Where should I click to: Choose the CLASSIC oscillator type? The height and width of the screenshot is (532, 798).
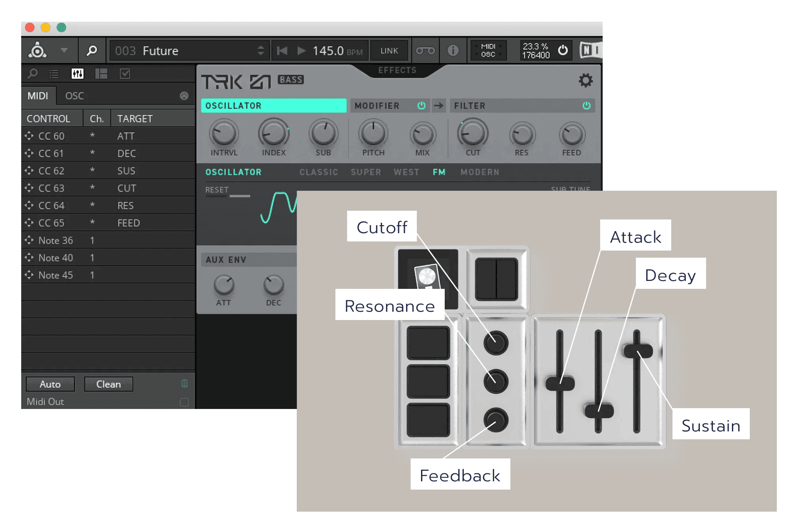(319, 172)
